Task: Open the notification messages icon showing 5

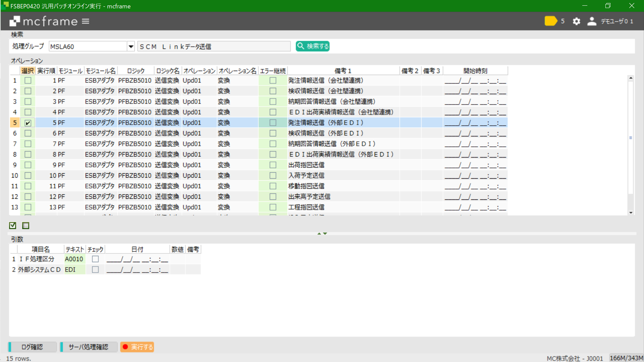Action: [x=551, y=21]
